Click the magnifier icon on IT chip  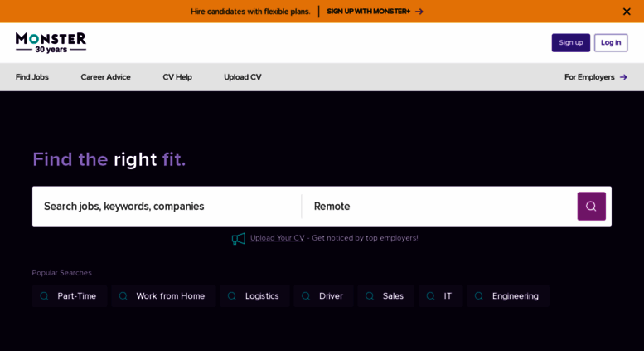430,296
